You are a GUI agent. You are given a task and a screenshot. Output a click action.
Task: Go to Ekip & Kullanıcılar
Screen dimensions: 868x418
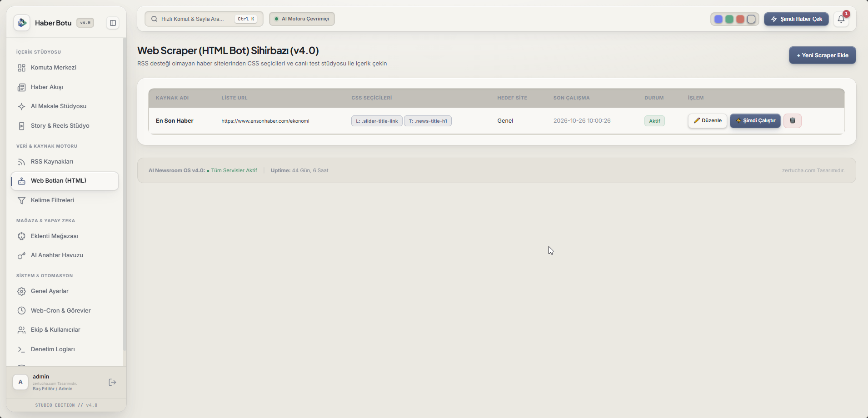pyautogui.click(x=65, y=330)
